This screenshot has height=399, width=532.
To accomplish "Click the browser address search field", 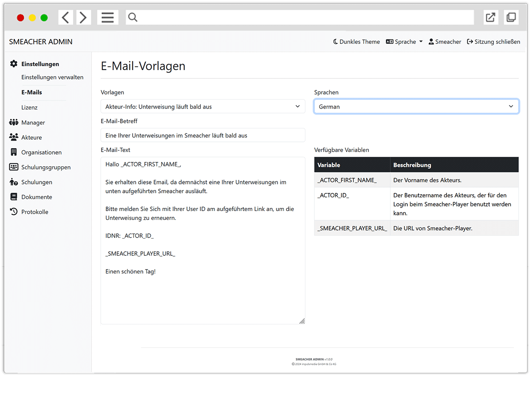I will [x=300, y=17].
